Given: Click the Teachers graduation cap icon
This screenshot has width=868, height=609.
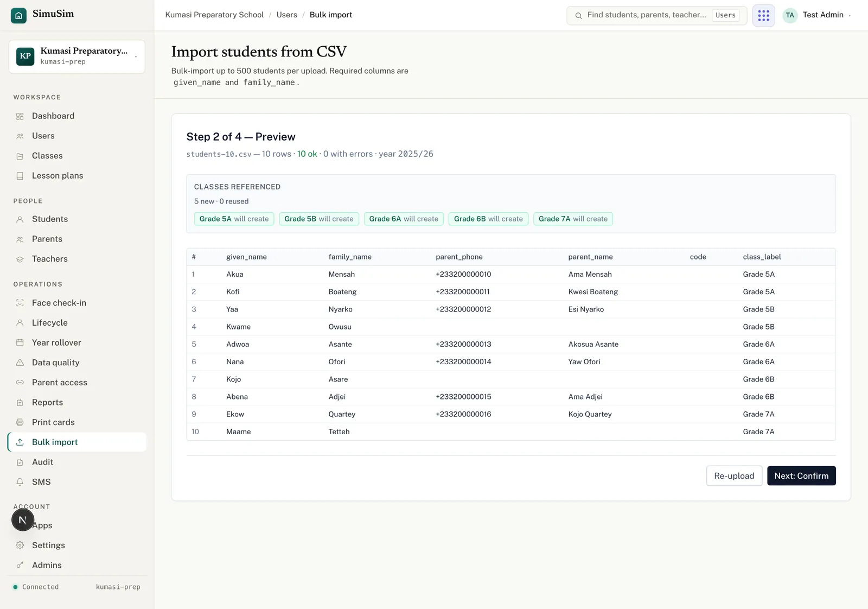Looking at the screenshot, I should [20, 259].
